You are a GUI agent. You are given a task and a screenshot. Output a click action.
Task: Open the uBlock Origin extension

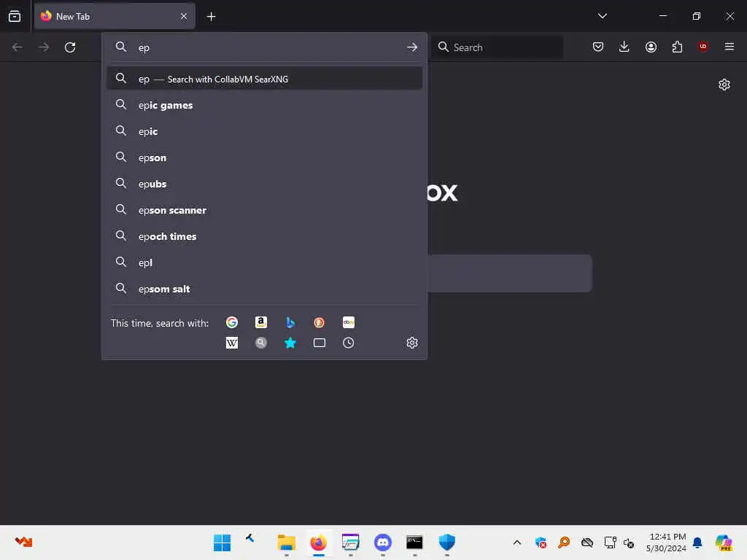click(x=703, y=47)
